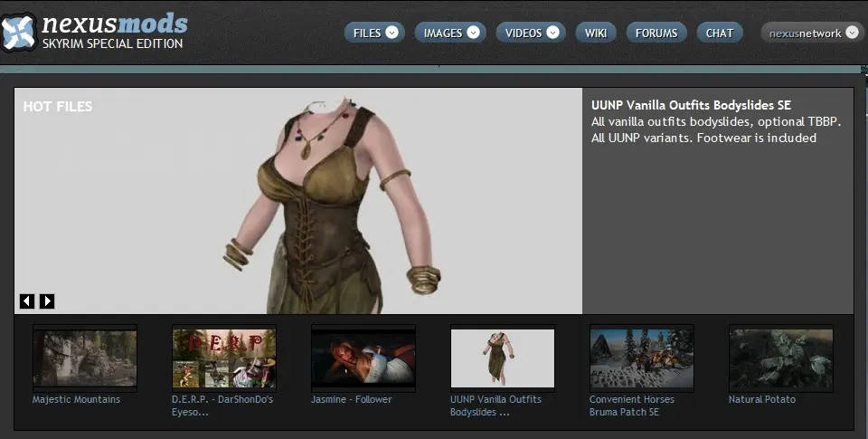Screen dimensions: 868x439
Task: Open UUNP Vanilla Outfits Bodyslides ... caption link
Action: (495, 406)
